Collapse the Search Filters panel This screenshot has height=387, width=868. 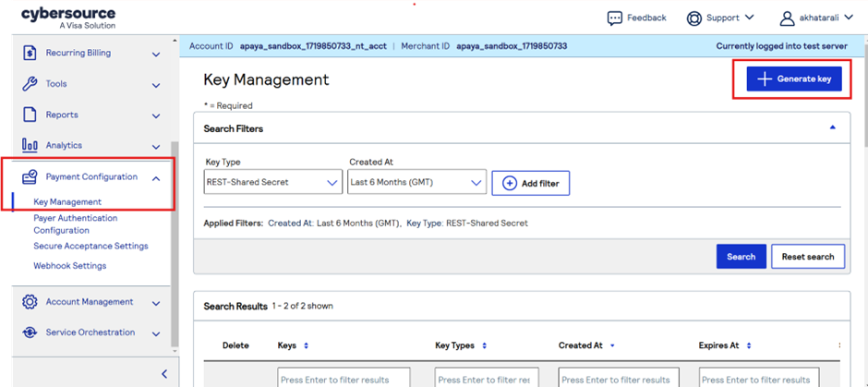point(833,128)
